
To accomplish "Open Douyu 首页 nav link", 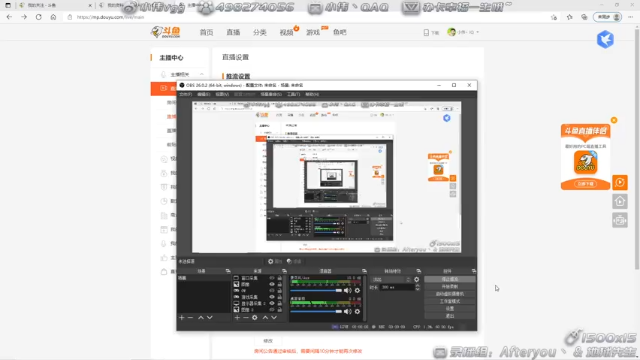I will (207, 32).
